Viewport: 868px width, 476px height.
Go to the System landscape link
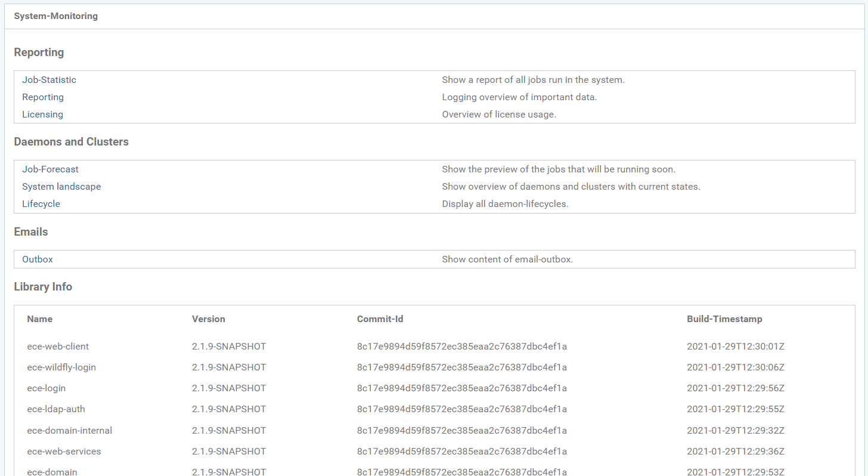click(61, 187)
